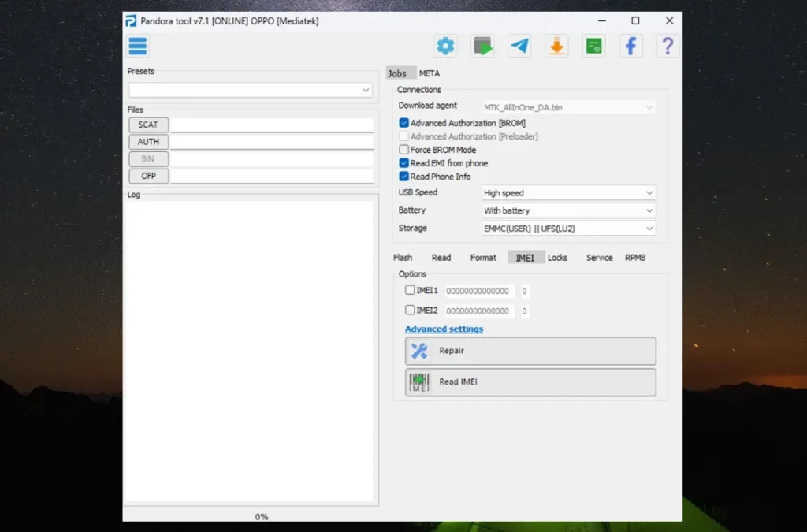Click the Read IMEI button
Image resolution: width=807 pixels, height=532 pixels.
click(x=530, y=381)
